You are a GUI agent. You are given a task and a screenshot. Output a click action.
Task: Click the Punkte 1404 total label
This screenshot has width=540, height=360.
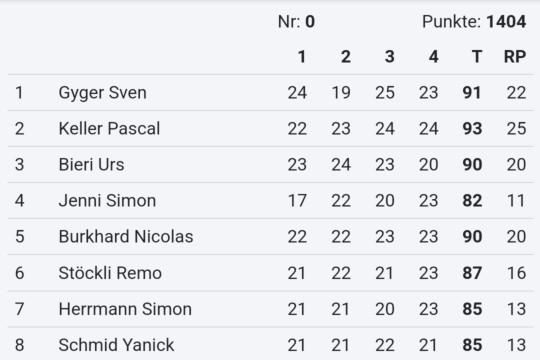point(474,22)
